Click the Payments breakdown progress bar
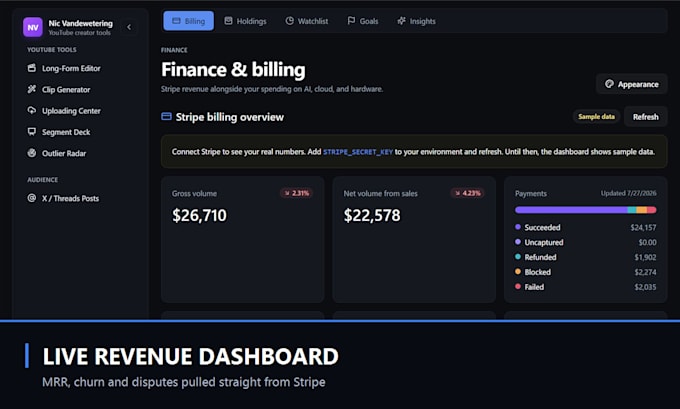Viewport: 680px width, 409px height. [585, 210]
